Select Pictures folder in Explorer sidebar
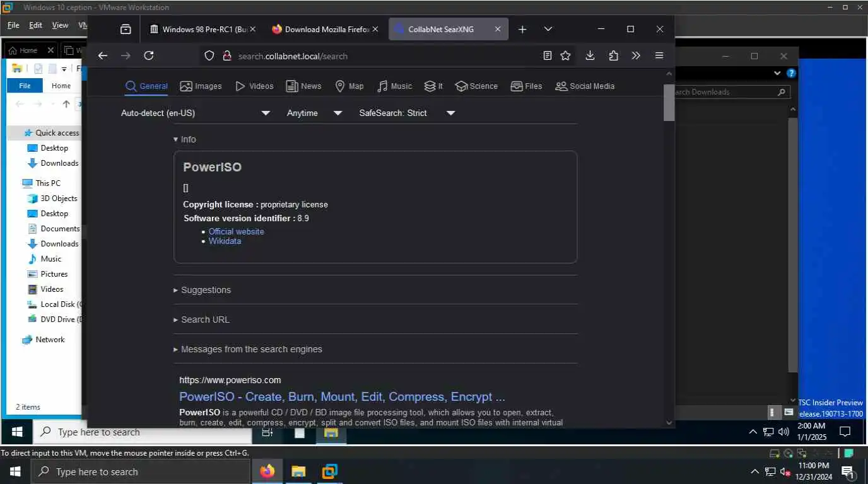 [47, 274]
